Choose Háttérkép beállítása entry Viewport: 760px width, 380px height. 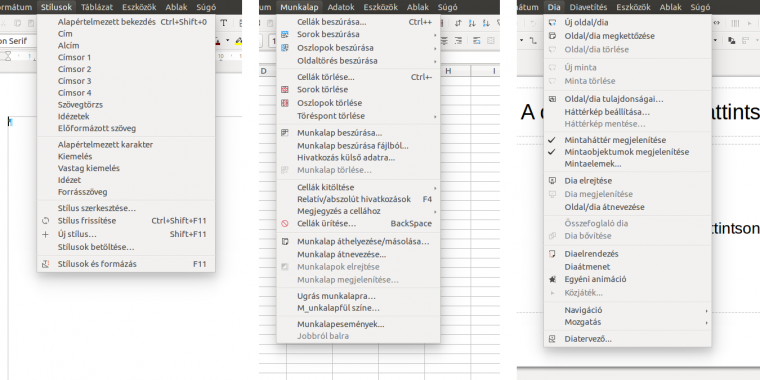[628, 112]
